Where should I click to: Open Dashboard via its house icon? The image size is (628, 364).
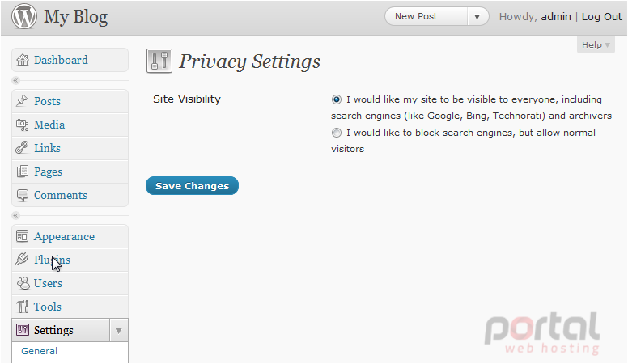[23, 60]
